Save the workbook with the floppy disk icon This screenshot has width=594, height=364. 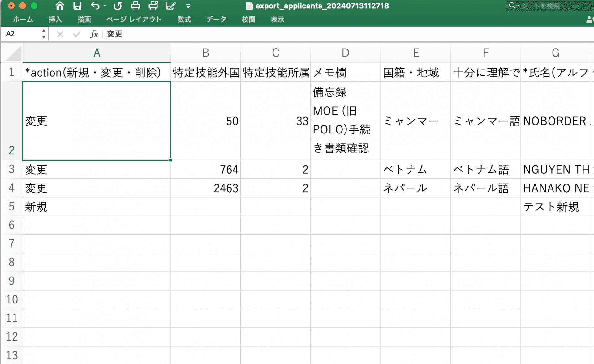click(x=77, y=6)
